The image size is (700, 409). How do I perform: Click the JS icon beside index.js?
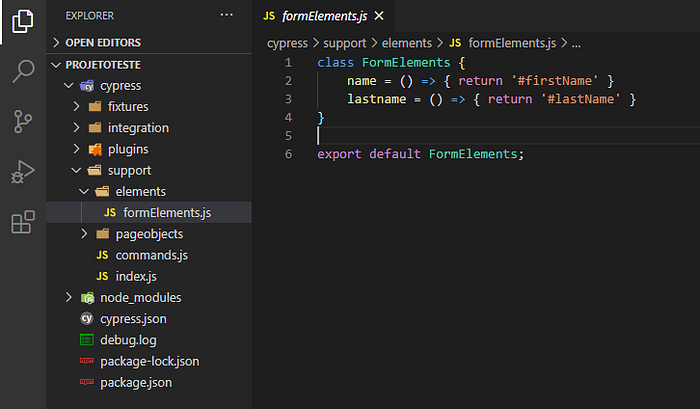[102, 276]
